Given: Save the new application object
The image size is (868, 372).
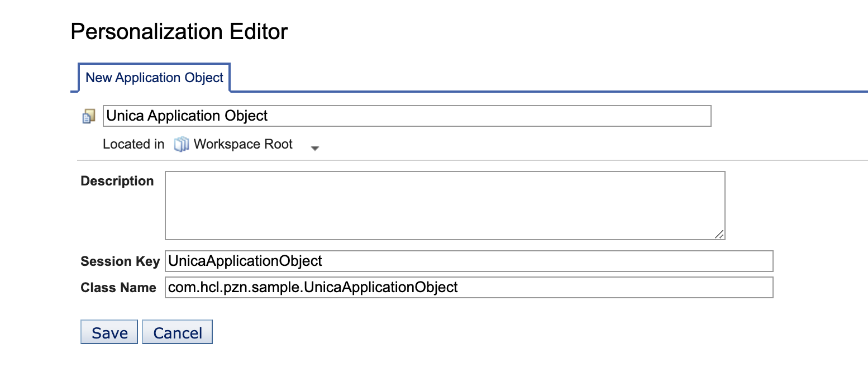Looking at the screenshot, I should pyautogui.click(x=109, y=332).
